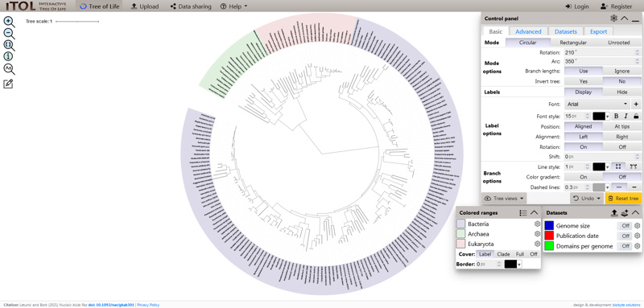Set Invert tree to Yes
The width and height of the screenshot is (644, 308).
583,81
